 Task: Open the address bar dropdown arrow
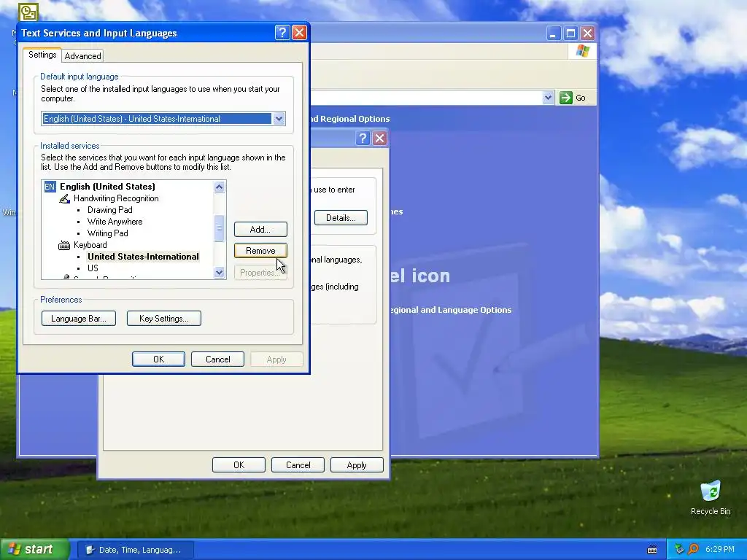click(548, 98)
